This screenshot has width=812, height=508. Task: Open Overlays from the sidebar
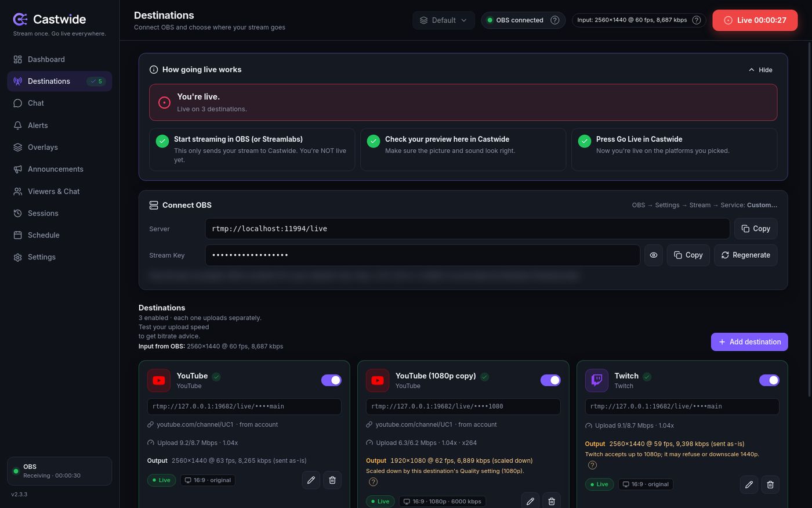click(59, 147)
